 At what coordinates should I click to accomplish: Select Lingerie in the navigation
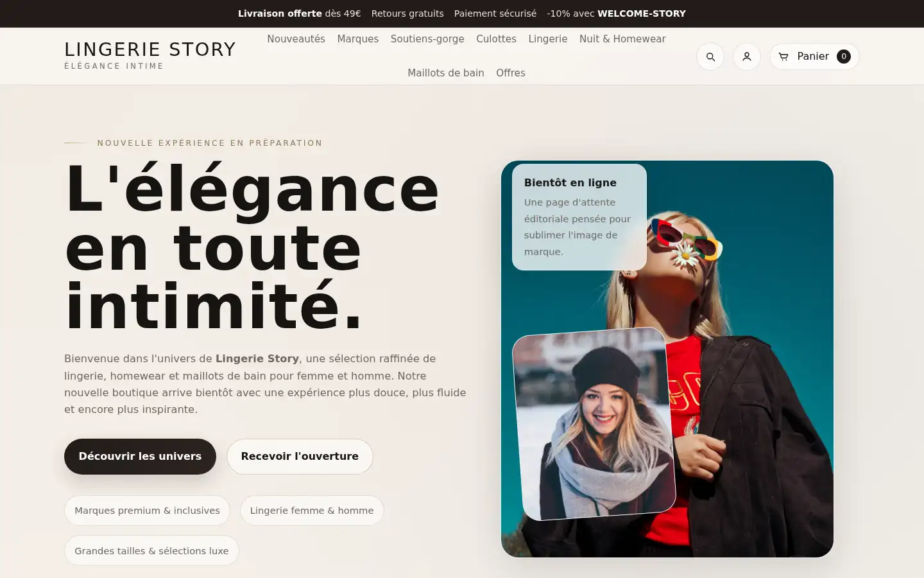point(548,39)
